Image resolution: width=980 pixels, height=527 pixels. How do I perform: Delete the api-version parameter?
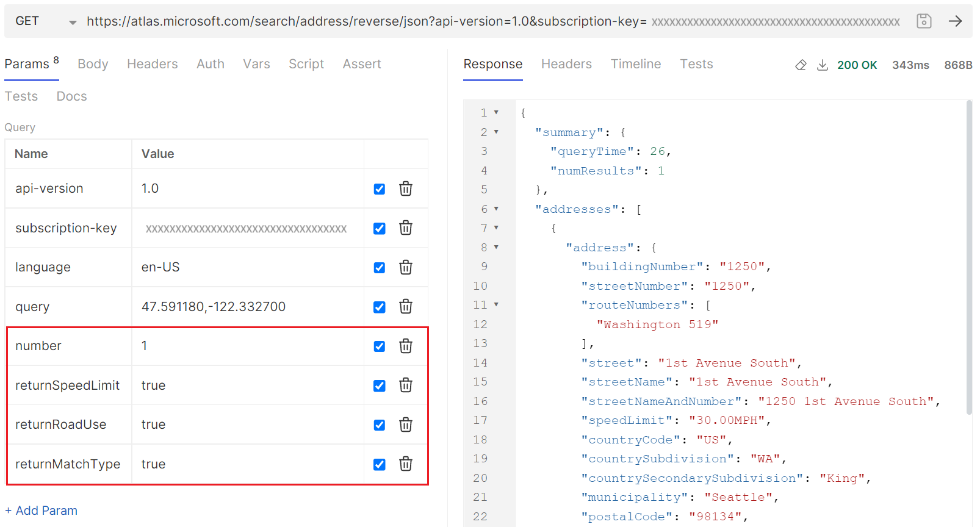click(406, 189)
